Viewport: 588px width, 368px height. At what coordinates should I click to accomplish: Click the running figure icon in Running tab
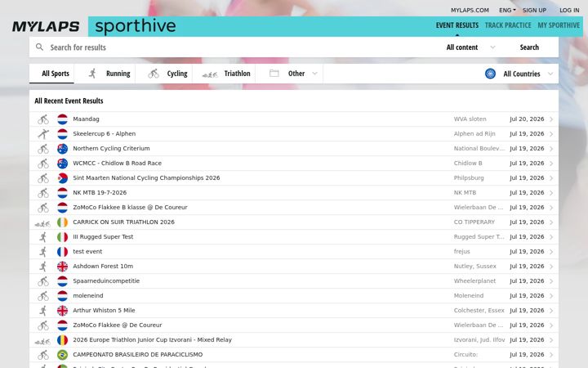[92, 74]
